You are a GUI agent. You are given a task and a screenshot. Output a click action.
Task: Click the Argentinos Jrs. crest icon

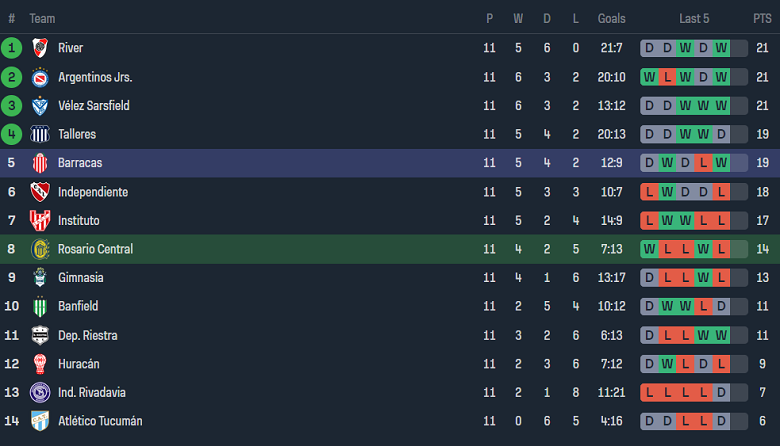click(x=40, y=77)
